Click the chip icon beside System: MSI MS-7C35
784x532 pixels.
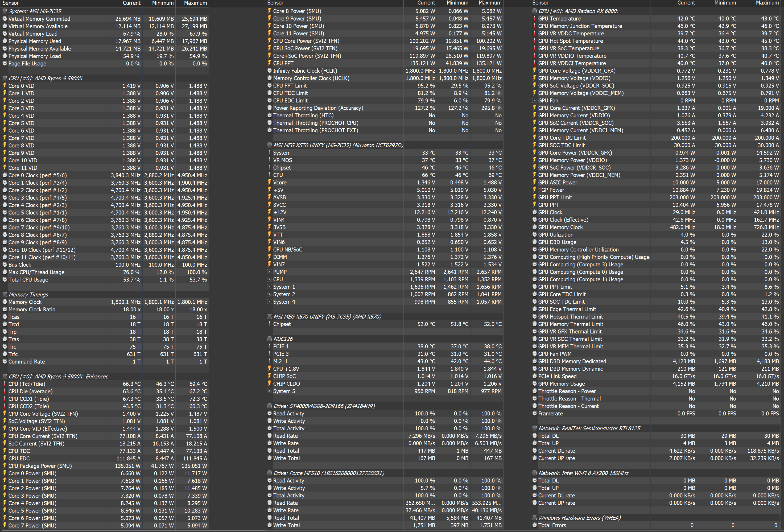[x=5, y=11]
